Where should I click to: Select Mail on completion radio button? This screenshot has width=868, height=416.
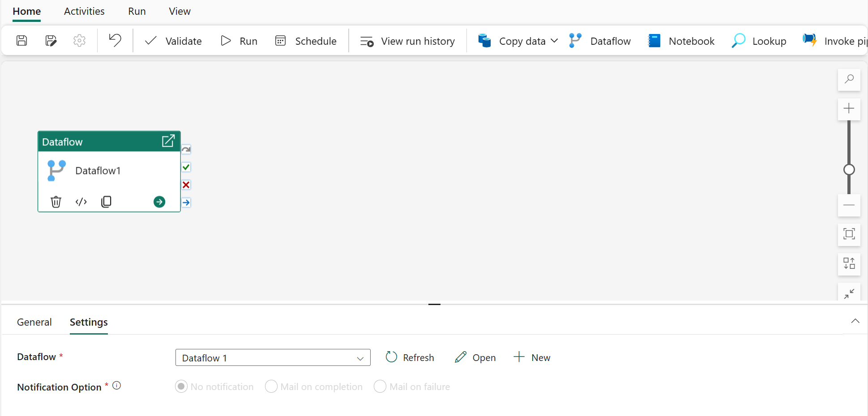[271, 386]
